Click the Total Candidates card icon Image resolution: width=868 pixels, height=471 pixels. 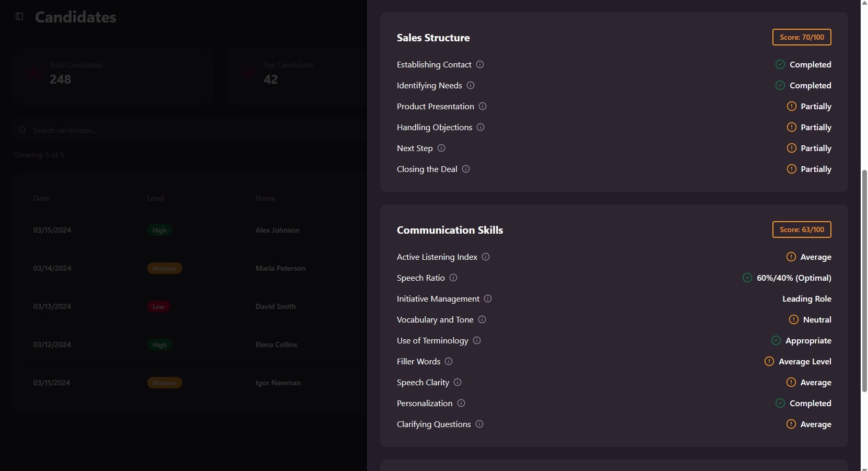pos(33,73)
